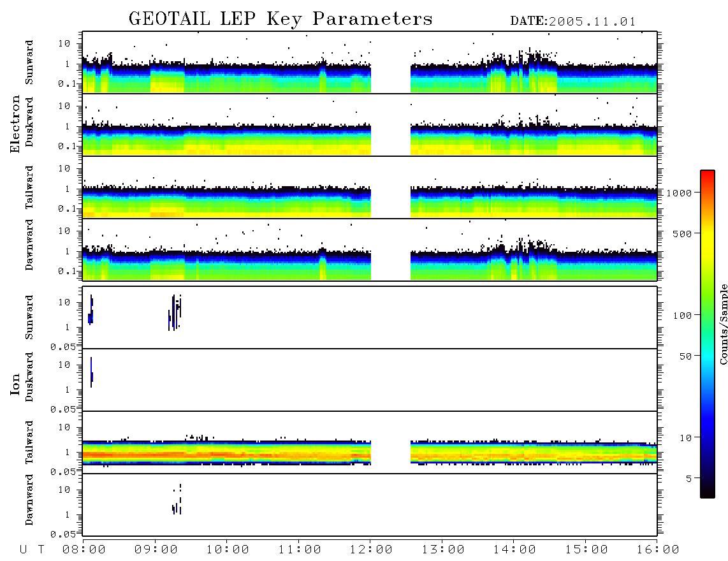The height and width of the screenshot is (561, 728).
Task: Choose the 12:00 time tick label
Action: click(371, 550)
